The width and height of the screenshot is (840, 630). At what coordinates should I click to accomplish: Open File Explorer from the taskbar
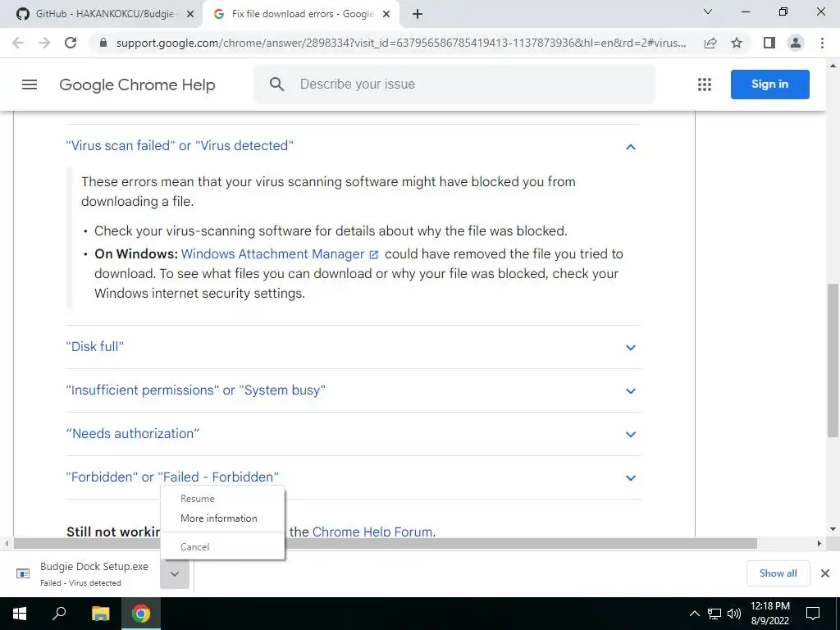[100, 614]
